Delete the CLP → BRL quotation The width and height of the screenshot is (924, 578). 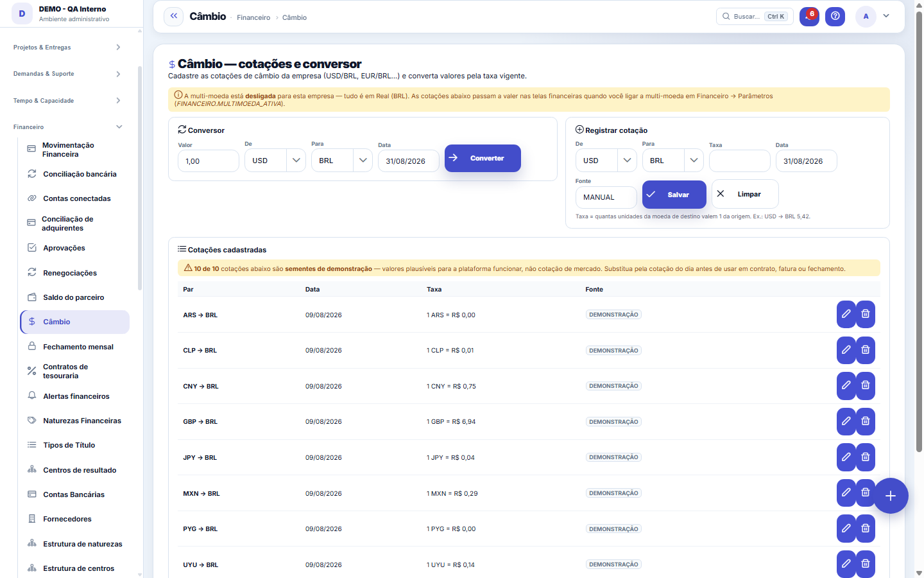[x=866, y=350]
